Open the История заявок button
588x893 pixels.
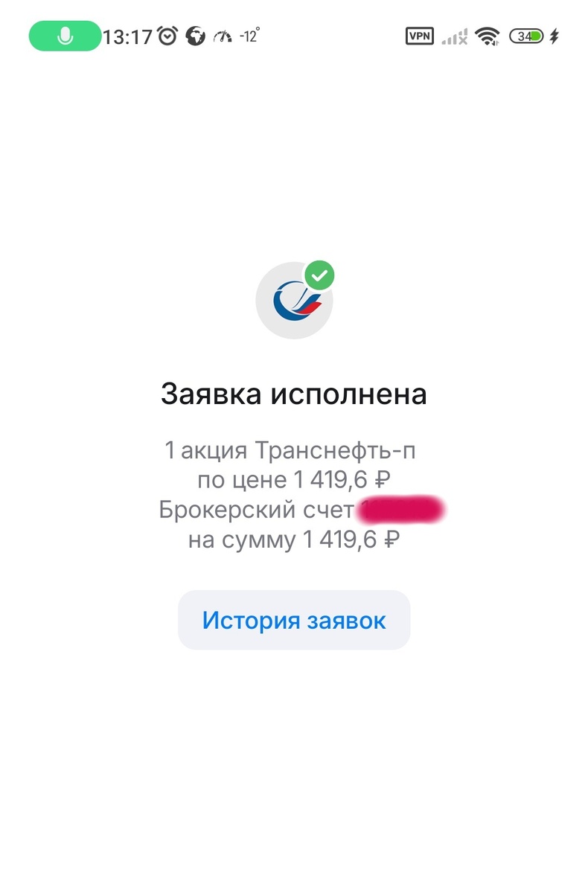(x=294, y=620)
